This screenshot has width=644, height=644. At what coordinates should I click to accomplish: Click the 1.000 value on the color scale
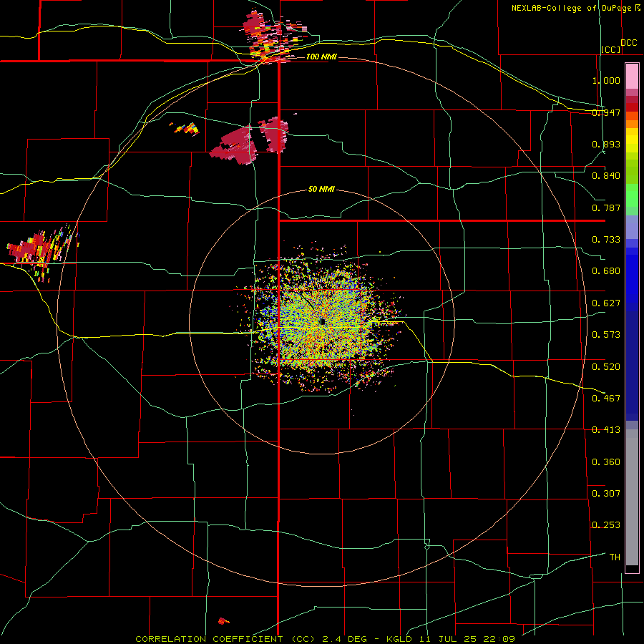pyautogui.click(x=606, y=80)
